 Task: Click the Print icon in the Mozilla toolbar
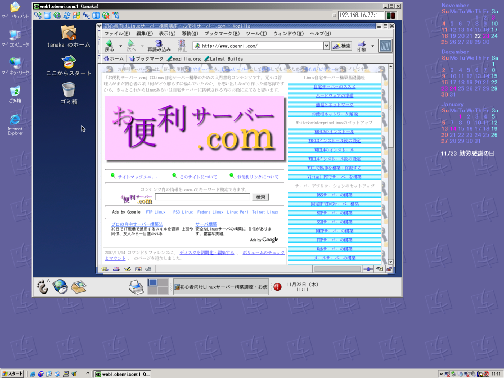[x=362, y=46]
